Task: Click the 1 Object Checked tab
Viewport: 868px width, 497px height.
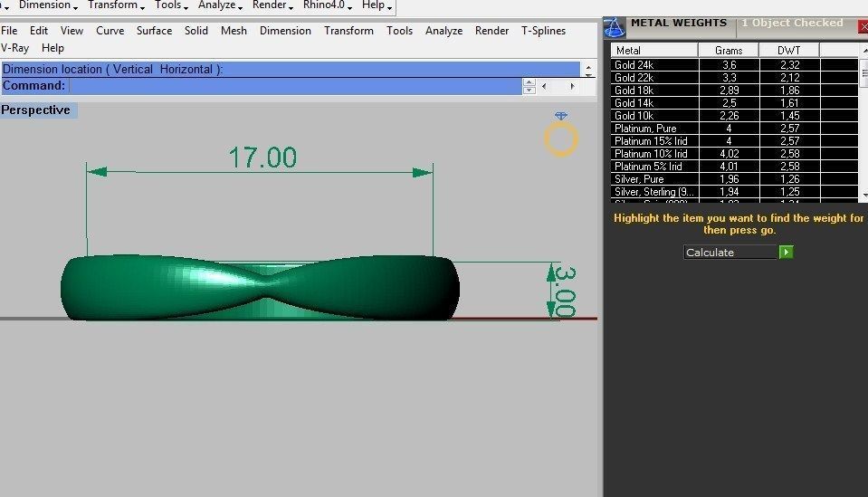Action: coord(792,24)
